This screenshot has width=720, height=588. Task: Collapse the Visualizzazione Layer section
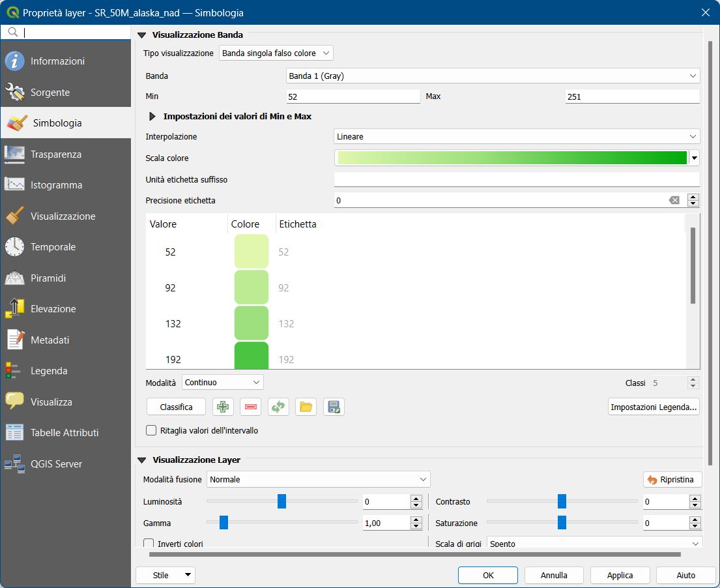pyautogui.click(x=142, y=460)
